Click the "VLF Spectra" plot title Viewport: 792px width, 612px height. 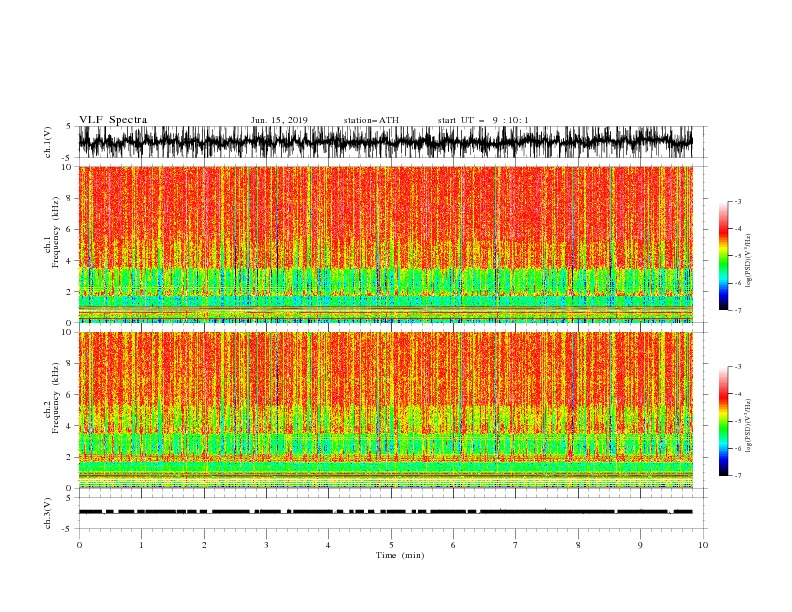[x=113, y=120]
